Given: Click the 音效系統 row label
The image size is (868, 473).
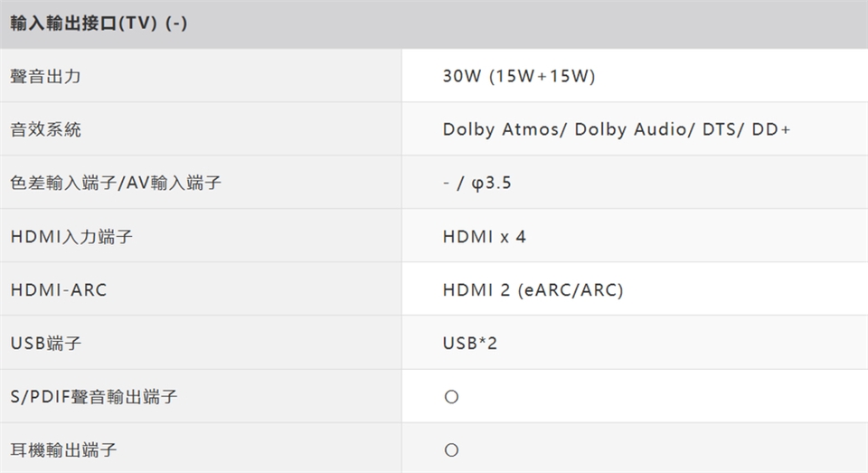Looking at the screenshot, I should pyautogui.click(x=45, y=129).
